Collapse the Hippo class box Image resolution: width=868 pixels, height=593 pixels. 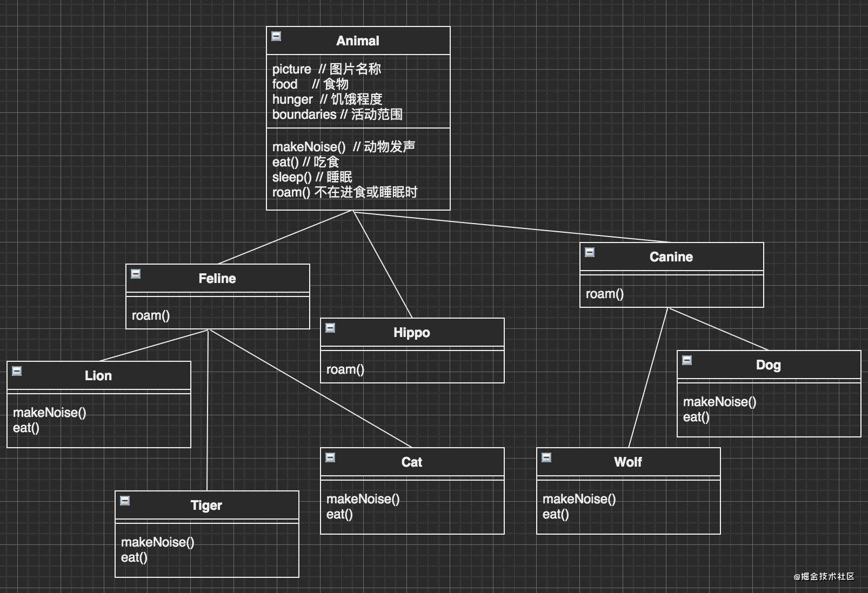tap(330, 328)
